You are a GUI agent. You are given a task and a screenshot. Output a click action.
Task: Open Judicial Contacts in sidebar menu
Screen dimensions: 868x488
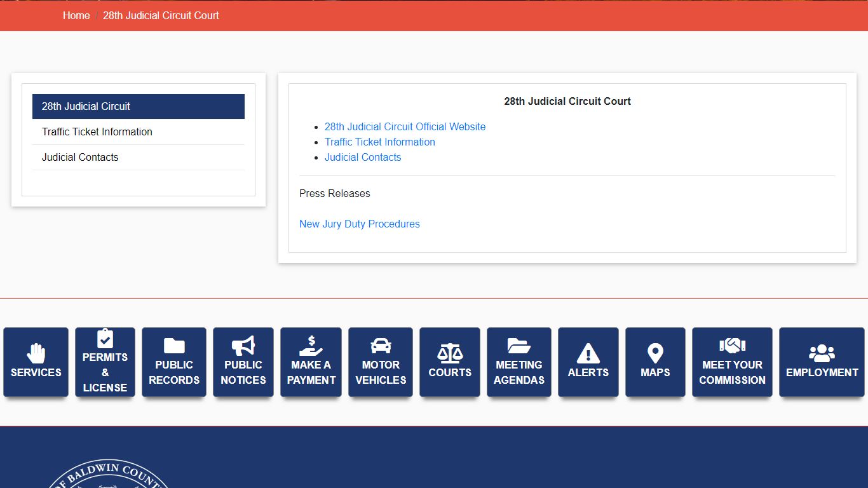point(80,157)
